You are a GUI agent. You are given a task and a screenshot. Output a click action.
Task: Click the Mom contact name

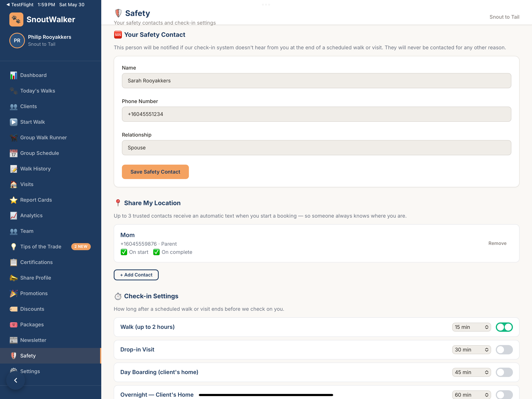[128, 235]
